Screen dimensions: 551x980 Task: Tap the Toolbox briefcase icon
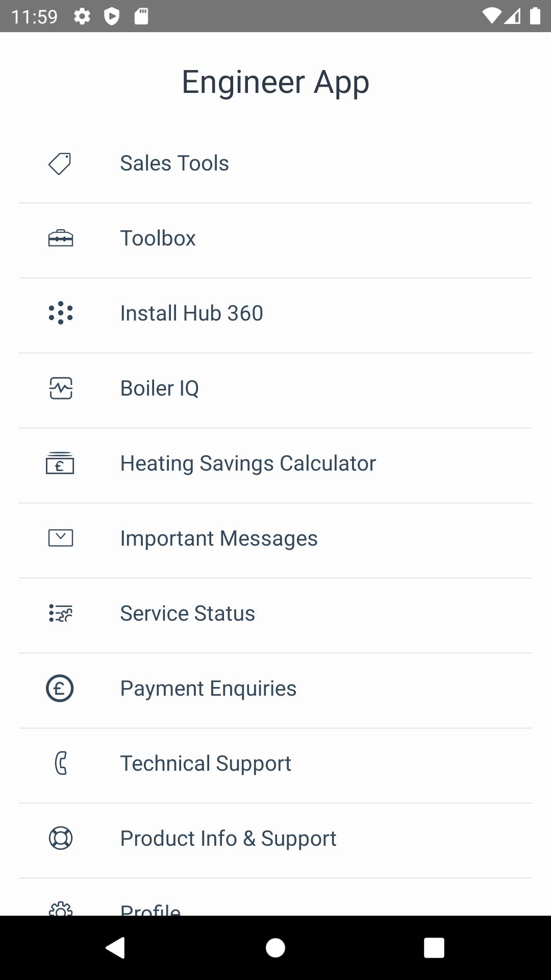(60, 238)
